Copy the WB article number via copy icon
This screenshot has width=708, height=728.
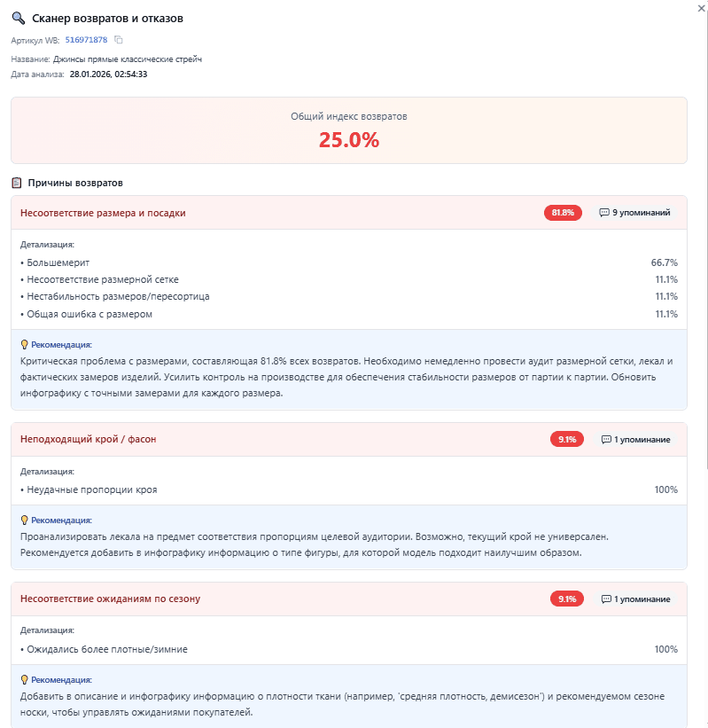120,40
